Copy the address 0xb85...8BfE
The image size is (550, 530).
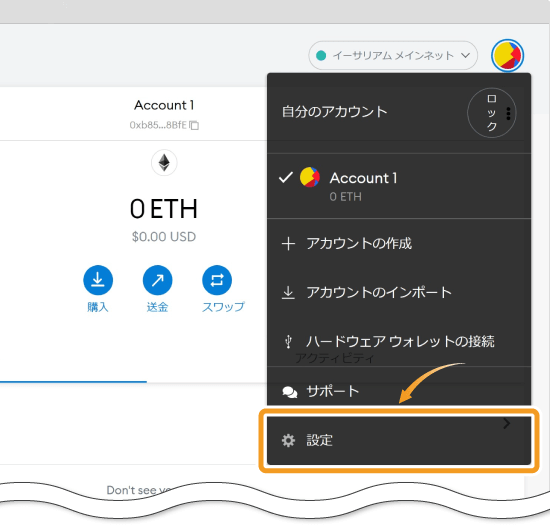point(194,125)
